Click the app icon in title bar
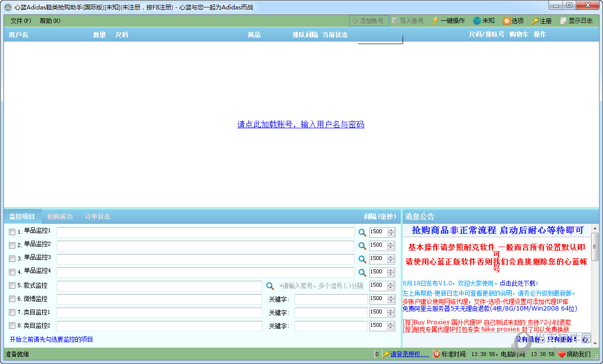 (x=8, y=7)
